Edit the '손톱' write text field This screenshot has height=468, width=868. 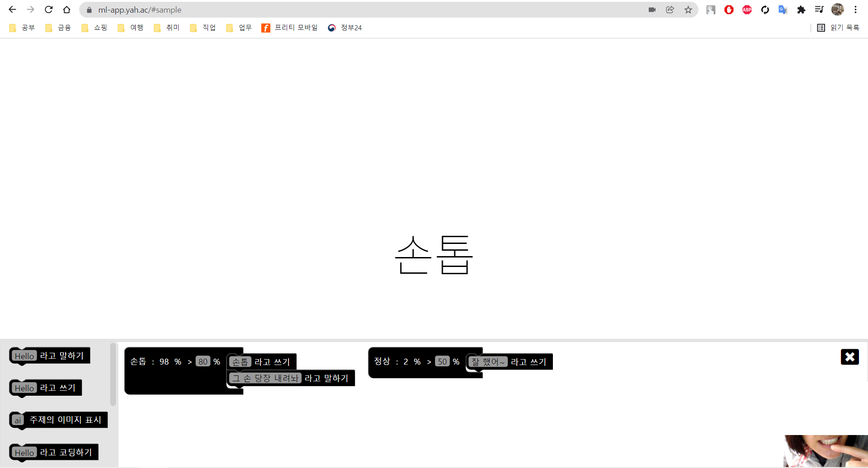coord(240,362)
